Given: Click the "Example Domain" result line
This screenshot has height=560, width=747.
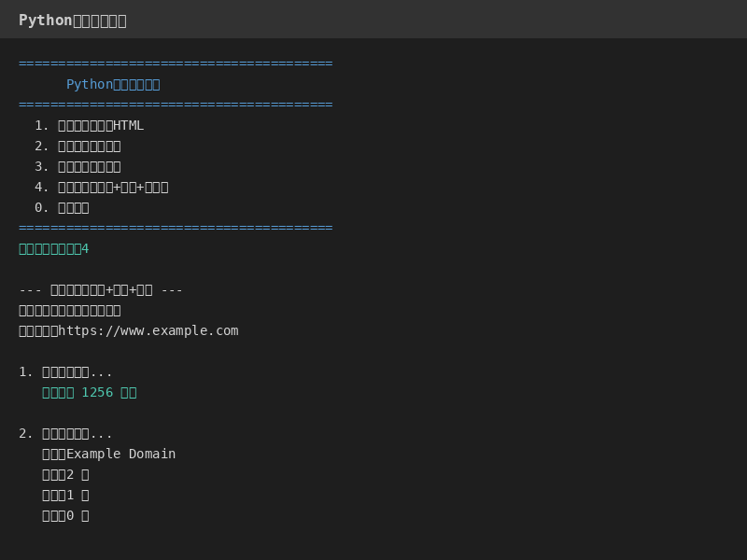Looking at the screenshot, I should coord(108,454).
